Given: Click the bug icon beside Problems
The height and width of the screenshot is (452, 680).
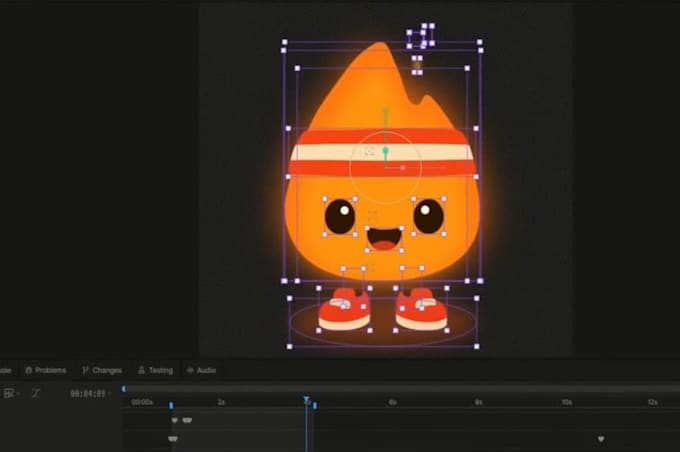Looking at the screenshot, I should pos(29,370).
